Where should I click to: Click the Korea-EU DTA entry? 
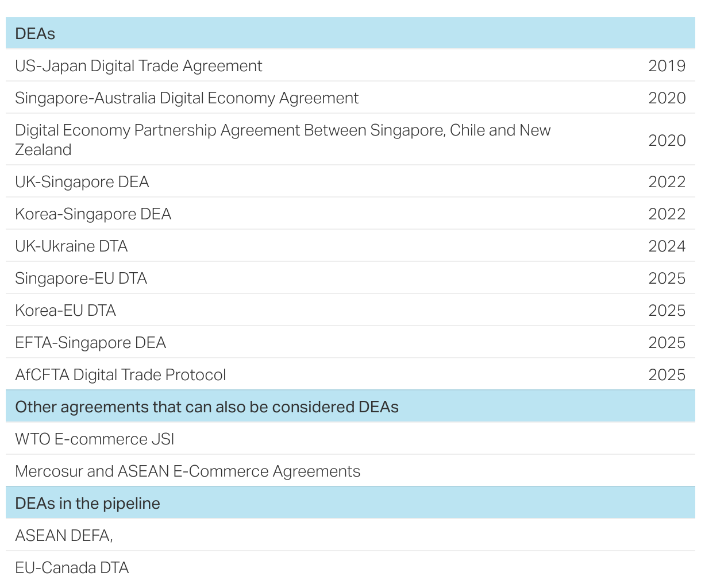66,311
